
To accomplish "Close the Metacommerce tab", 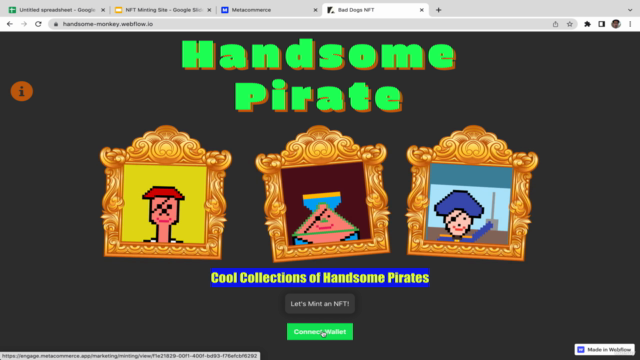I will point(315,10).
